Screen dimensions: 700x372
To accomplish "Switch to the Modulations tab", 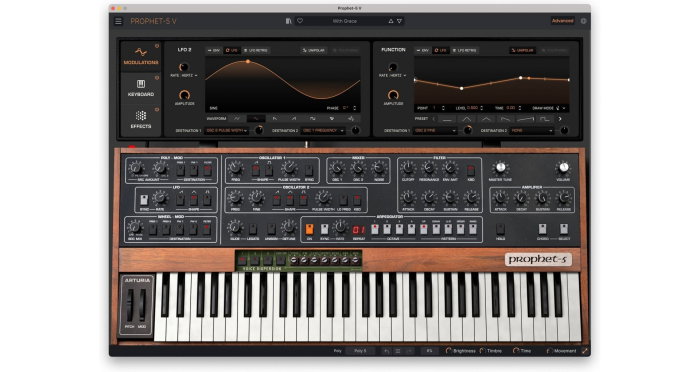I will point(141,56).
